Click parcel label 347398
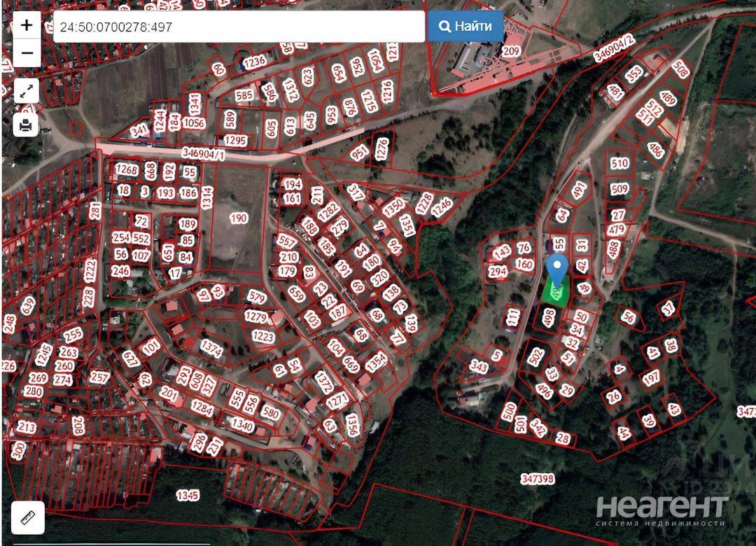Viewport: 756px width, 546px height. click(x=538, y=479)
